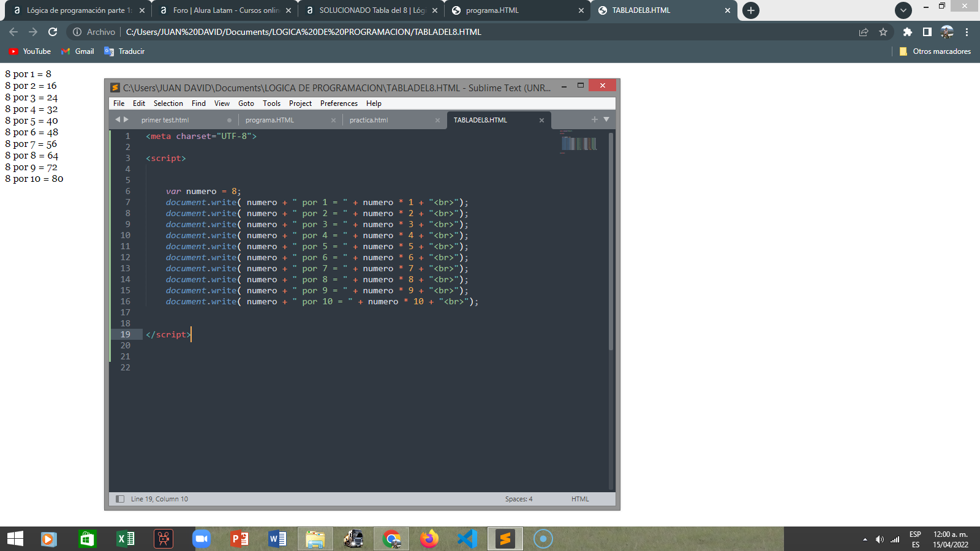Image resolution: width=980 pixels, height=551 pixels.
Task: Open the Chrome profile avatar
Action: (947, 32)
